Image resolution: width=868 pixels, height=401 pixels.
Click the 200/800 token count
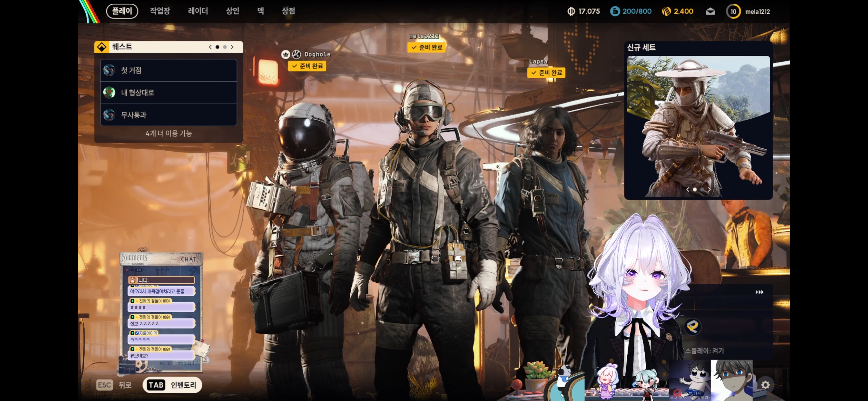[637, 11]
